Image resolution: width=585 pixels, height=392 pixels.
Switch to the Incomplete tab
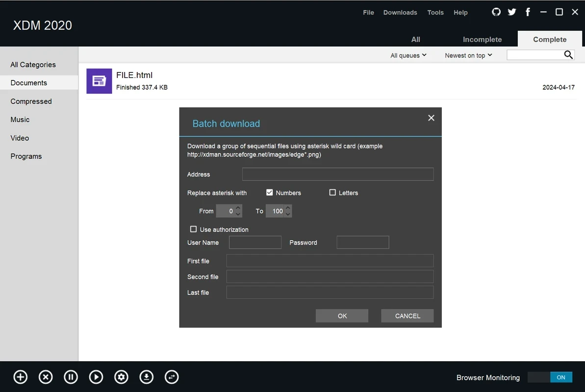tap(482, 39)
